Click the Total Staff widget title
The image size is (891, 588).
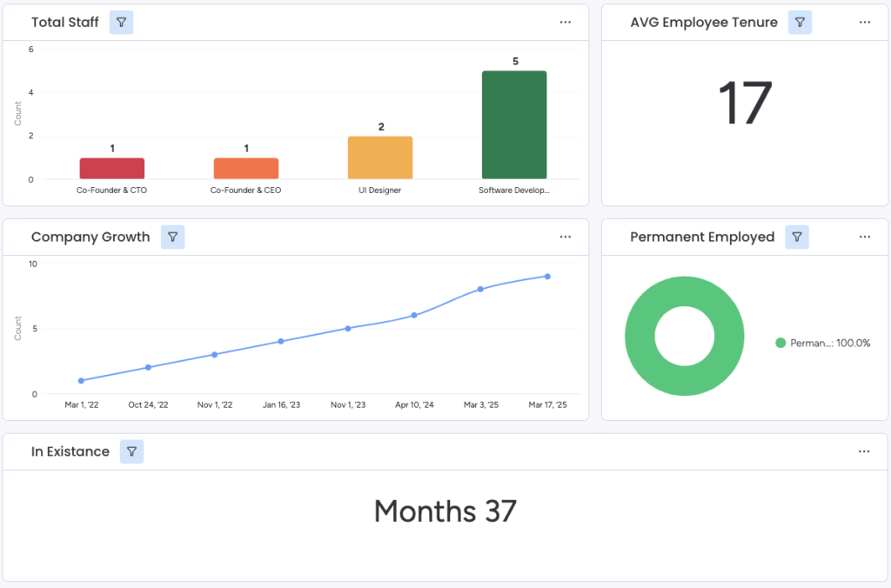click(65, 23)
